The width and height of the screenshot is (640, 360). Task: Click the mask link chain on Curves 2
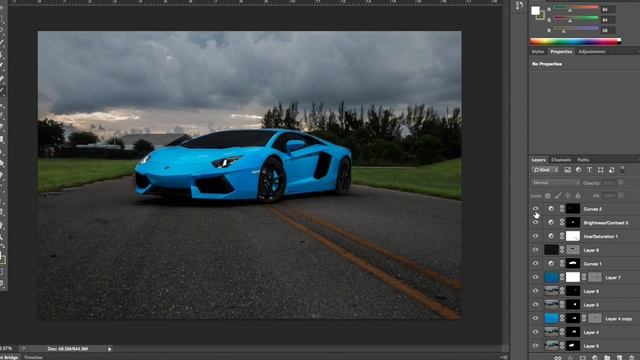point(562,209)
